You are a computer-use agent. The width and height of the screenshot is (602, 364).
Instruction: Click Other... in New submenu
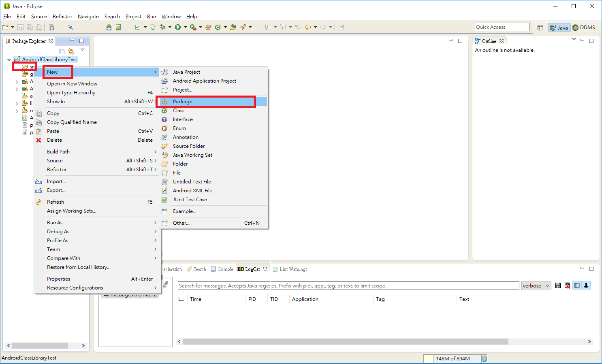(x=214, y=223)
